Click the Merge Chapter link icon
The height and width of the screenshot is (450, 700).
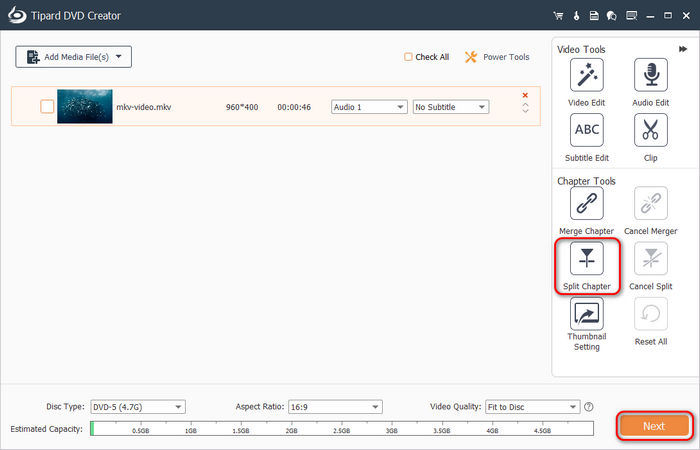pos(587,204)
